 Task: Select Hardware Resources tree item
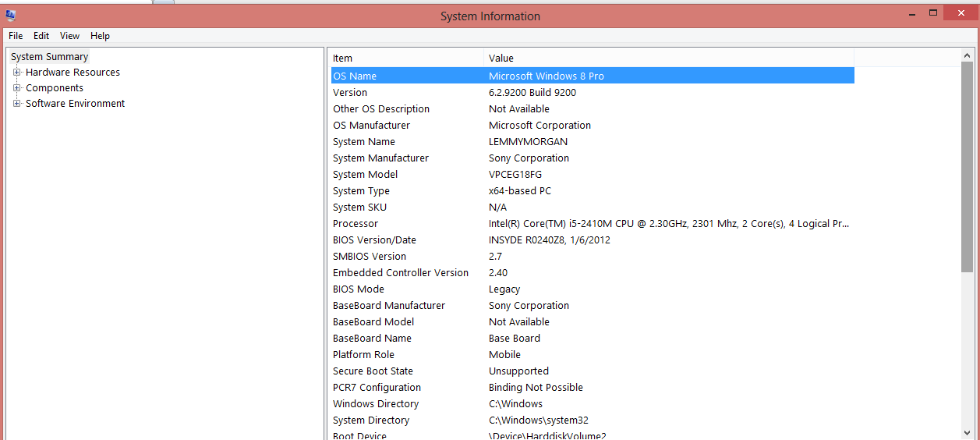pyautogui.click(x=73, y=73)
